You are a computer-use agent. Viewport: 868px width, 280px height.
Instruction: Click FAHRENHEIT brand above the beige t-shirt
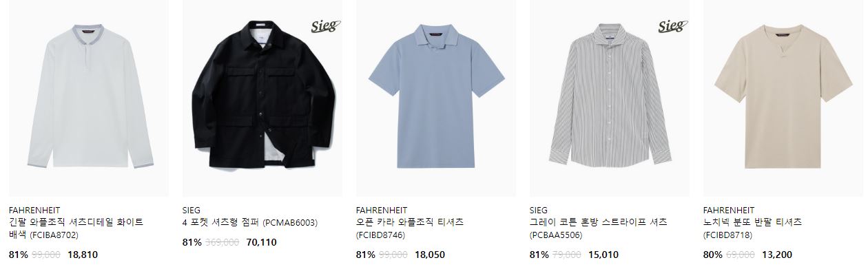[x=730, y=210]
